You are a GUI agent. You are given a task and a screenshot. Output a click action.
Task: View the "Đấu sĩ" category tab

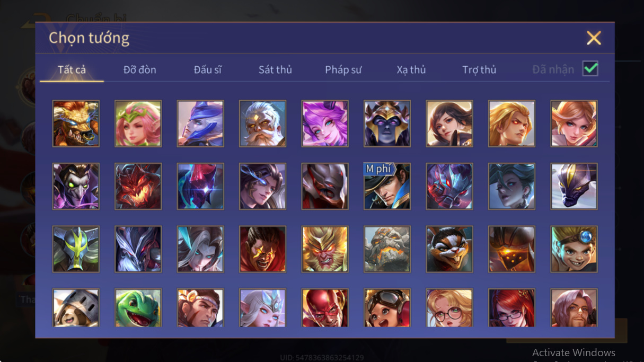[208, 69]
